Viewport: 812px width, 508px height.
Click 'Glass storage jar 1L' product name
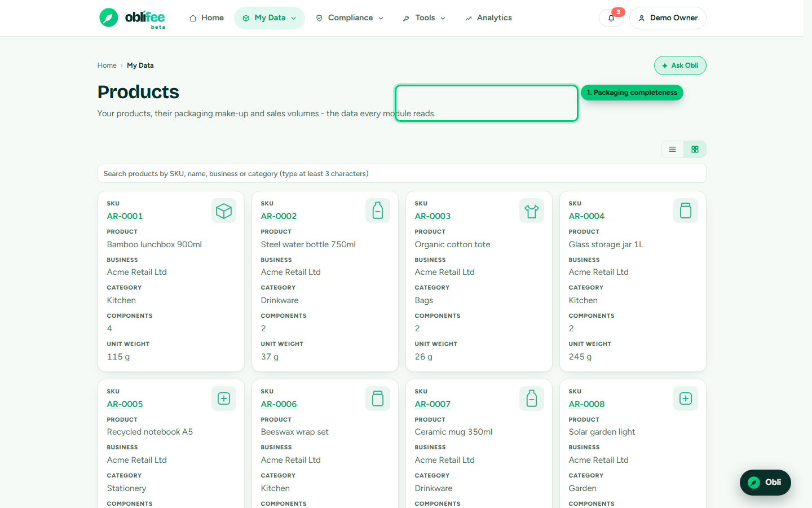tap(606, 244)
